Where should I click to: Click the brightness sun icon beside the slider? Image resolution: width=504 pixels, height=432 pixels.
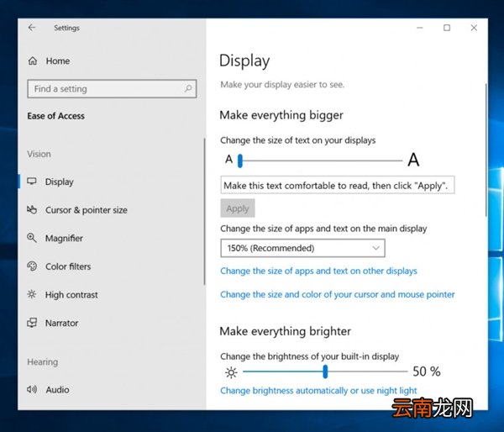(231, 372)
